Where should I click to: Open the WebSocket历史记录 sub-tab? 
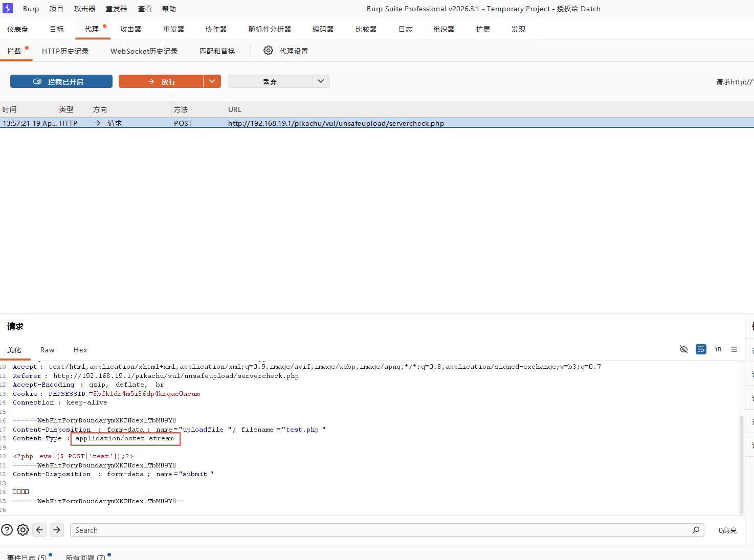coord(144,51)
